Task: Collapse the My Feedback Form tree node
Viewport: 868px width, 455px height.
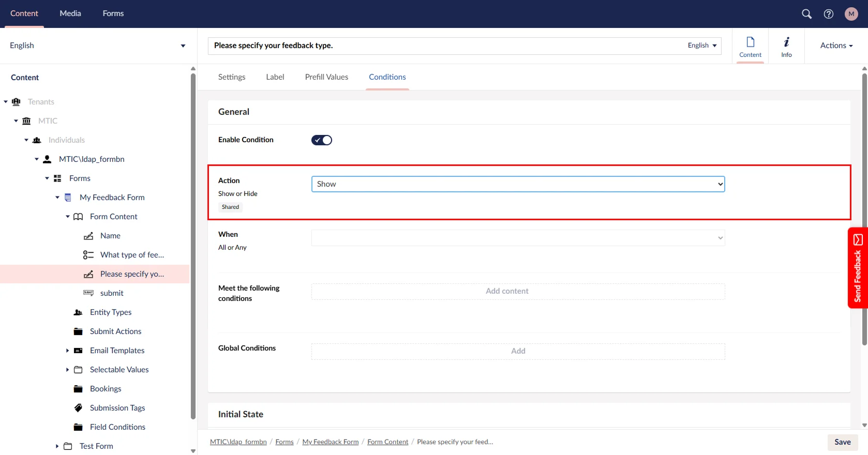Action: 57,198
